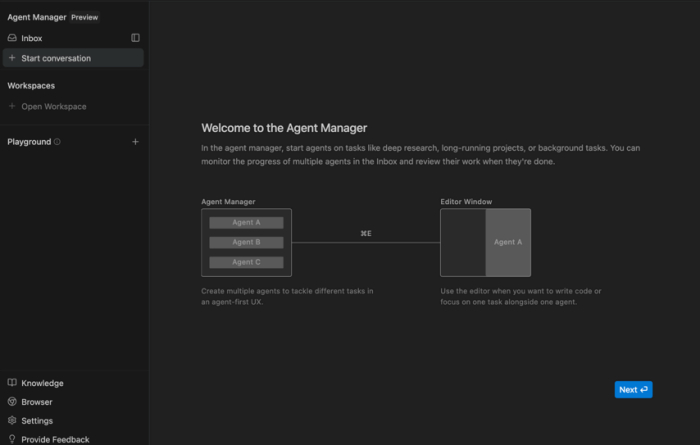Click the Agent C box in diagram
The width and height of the screenshot is (700, 445).
pos(246,262)
